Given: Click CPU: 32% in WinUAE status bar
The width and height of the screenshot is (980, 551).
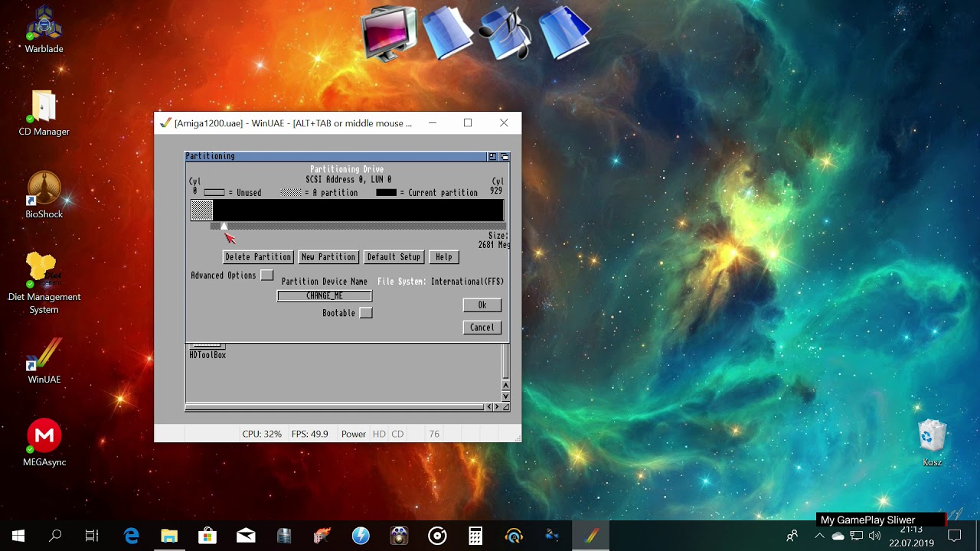Looking at the screenshot, I should pyautogui.click(x=262, y=434).
